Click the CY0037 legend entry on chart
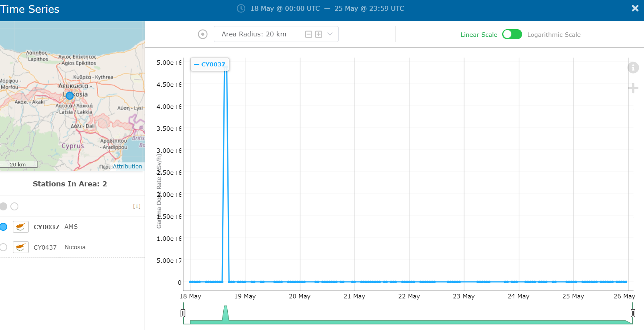 pos(210,64)
